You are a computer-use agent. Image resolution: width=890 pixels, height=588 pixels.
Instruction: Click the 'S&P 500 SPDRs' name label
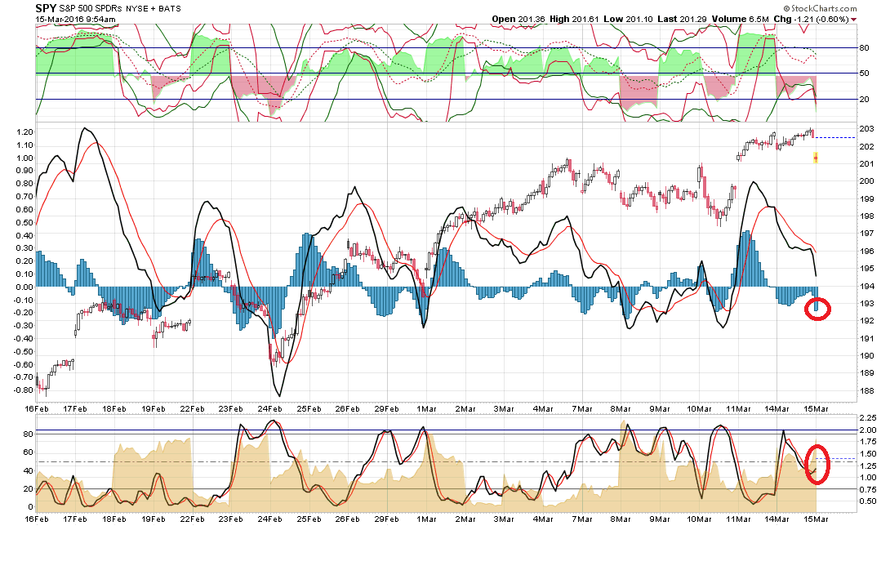click(91, 8)
